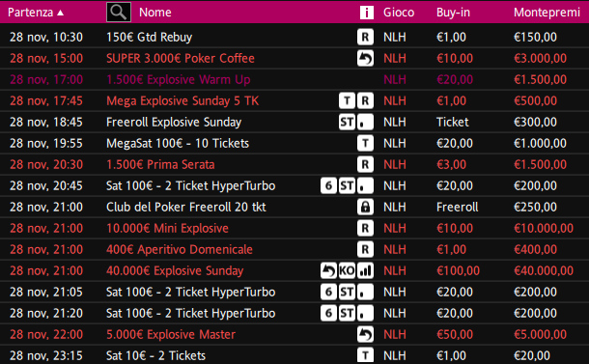Click the €20,00 prize pool value
The image size is (589, 364).
tap(531, 355)
